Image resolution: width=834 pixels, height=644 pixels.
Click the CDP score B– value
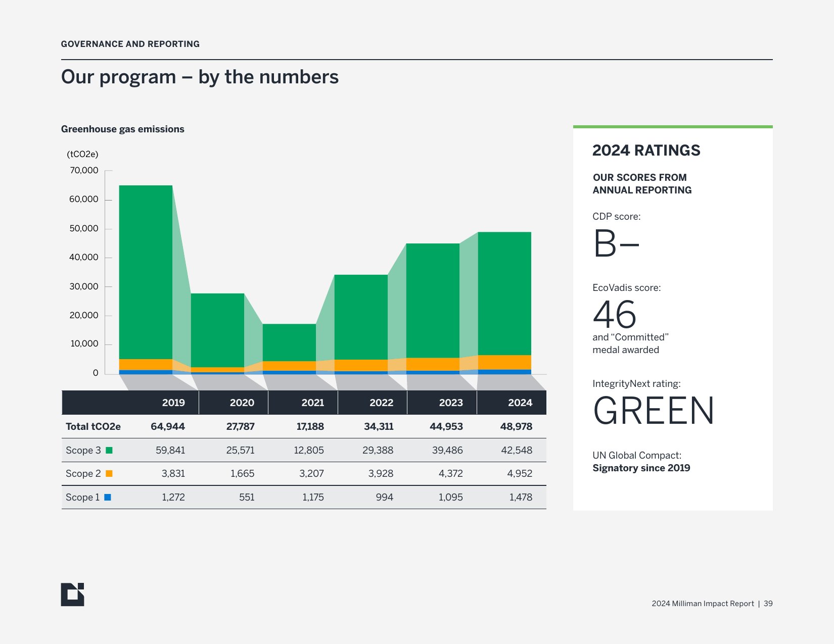click(x=616, y=243)
